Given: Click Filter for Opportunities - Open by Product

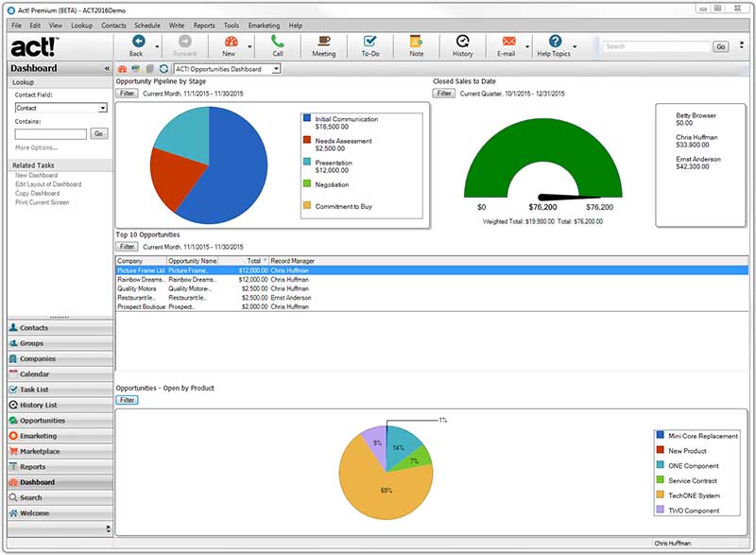Looking at the screenshot, I should (x=127, y=400).
